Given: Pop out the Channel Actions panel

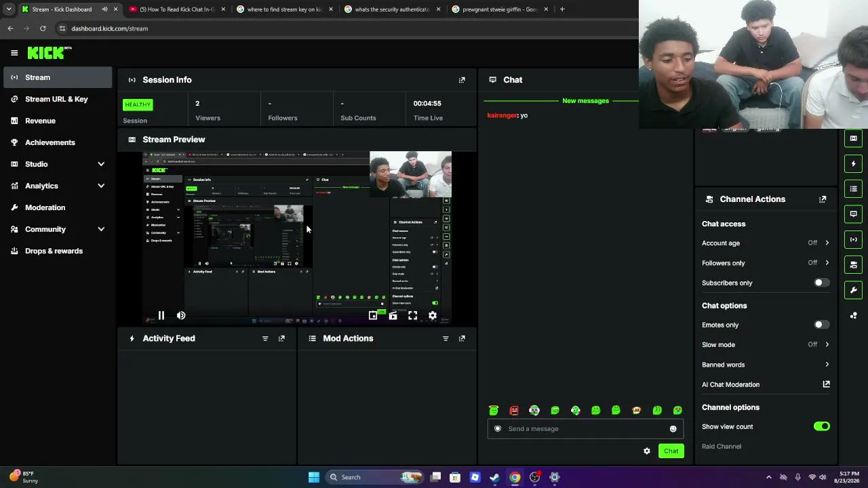Looking at the screenshot, I should point(823,199).
